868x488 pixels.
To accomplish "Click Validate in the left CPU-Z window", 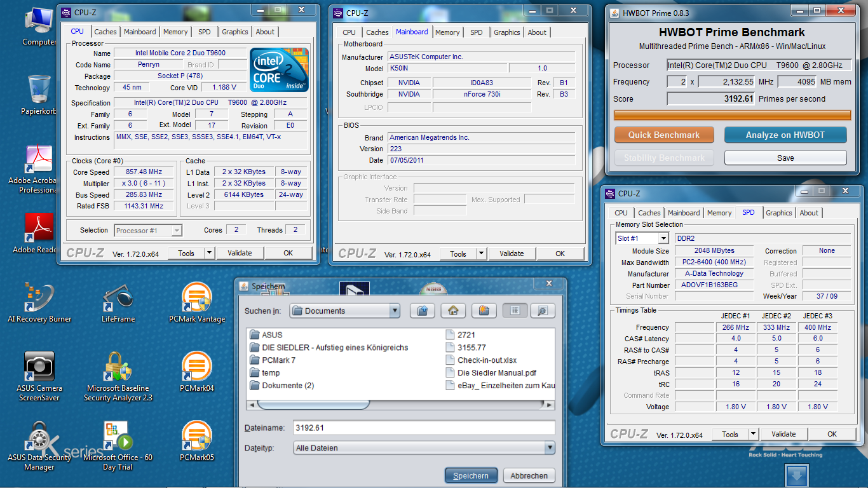I will (x=240, y=253).
